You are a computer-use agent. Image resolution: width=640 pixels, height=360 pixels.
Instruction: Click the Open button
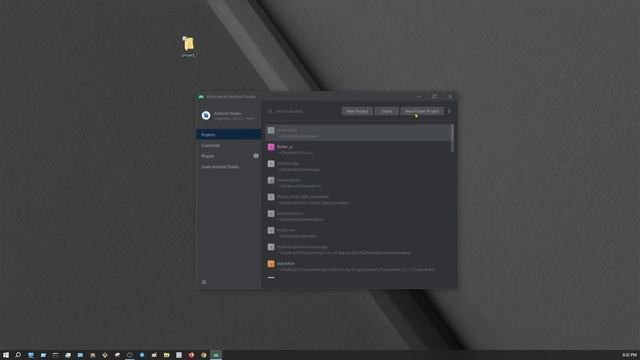pos(387,111)
